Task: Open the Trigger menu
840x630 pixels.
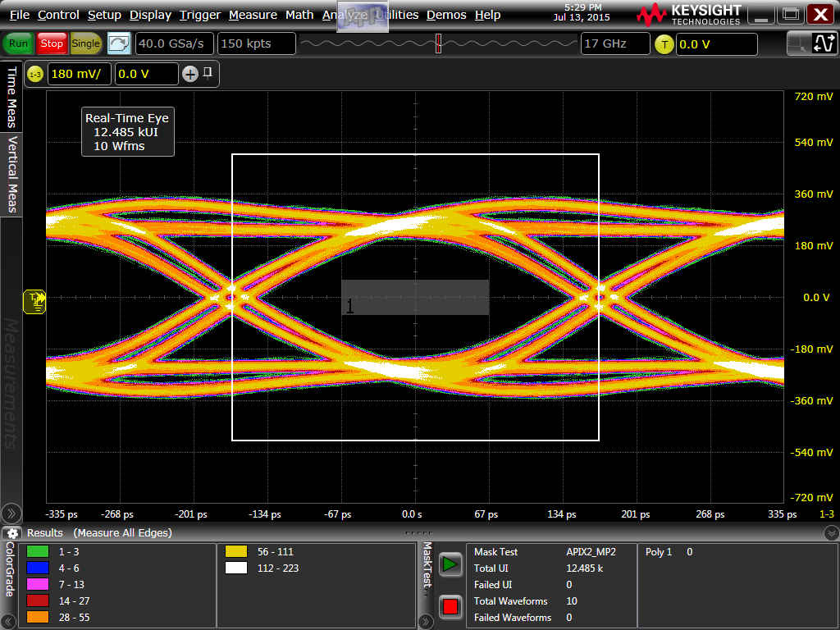Action: [x=199, y=15]
